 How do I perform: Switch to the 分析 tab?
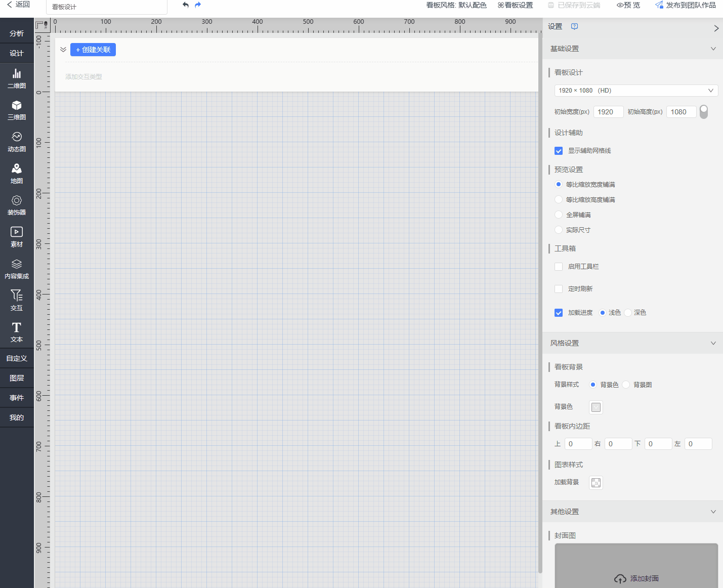[17, 33]
